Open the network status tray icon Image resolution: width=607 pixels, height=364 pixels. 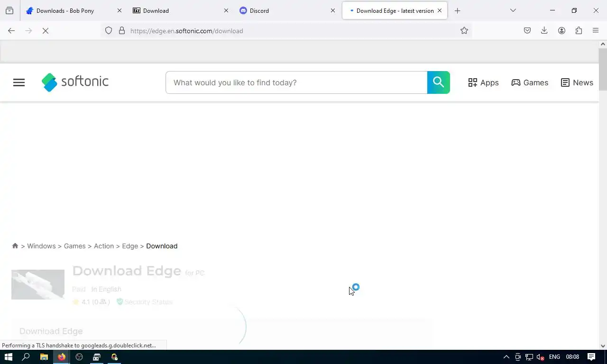(529, 357)
